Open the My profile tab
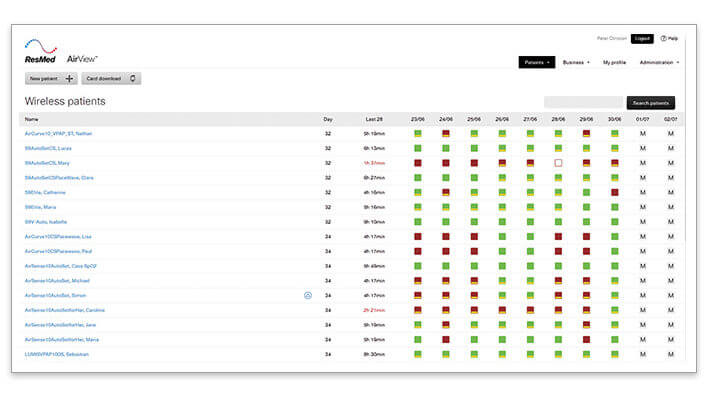The height and width of the screenshot is (398, 705). (x=614, y=63)
